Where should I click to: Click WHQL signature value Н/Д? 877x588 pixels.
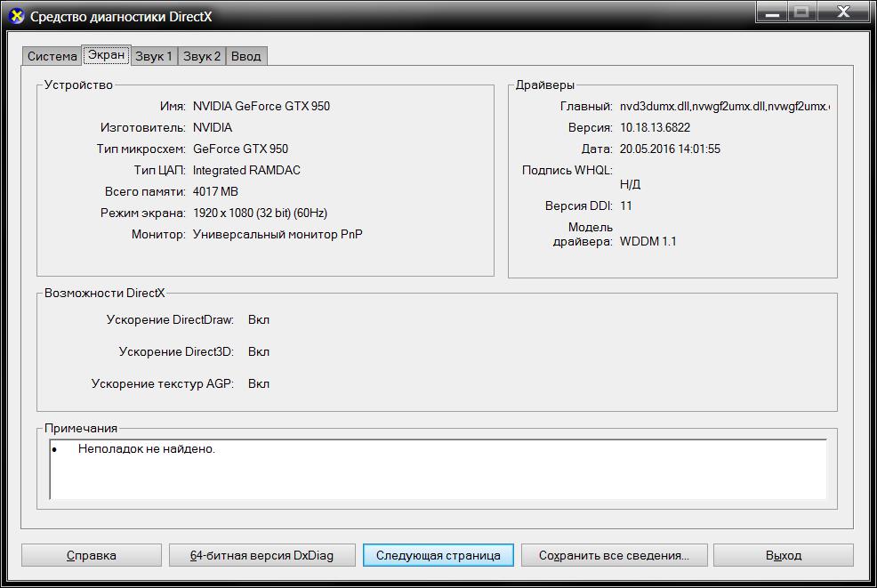[x=630, y=184]
